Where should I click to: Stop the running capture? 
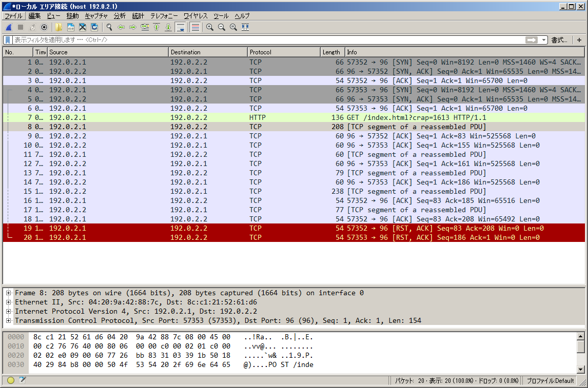click(19, 27)
